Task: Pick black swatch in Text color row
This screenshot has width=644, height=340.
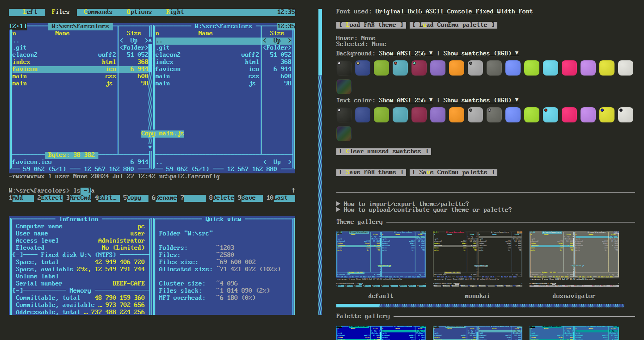Action: click(x=344, y=115)
